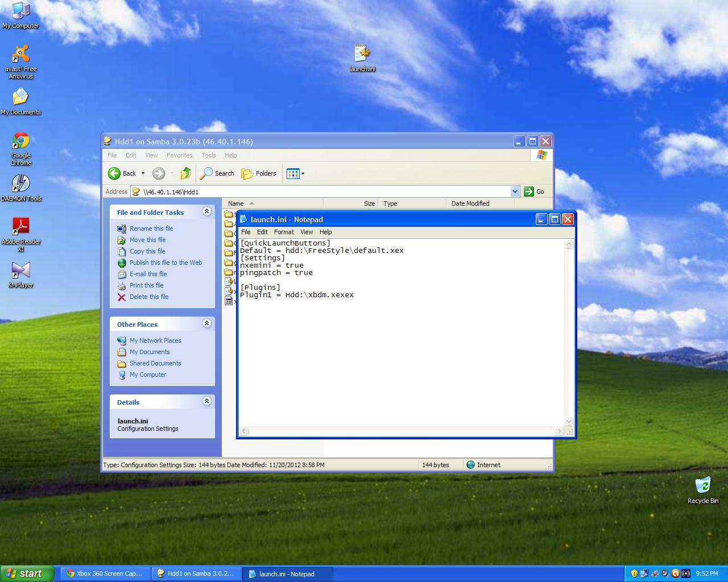
Task: Open Notepad Help menu
Action: pyautogui.click(x=325, y=232)
